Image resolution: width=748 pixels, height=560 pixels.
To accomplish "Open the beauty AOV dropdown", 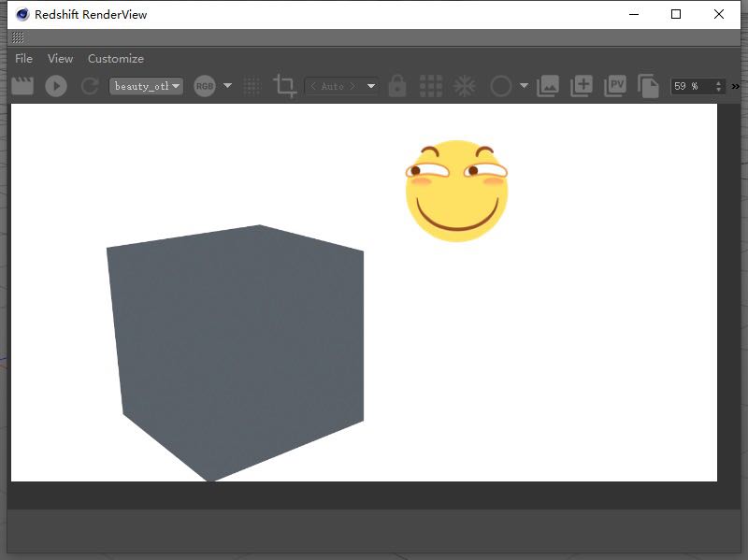I will pos(146,86).
